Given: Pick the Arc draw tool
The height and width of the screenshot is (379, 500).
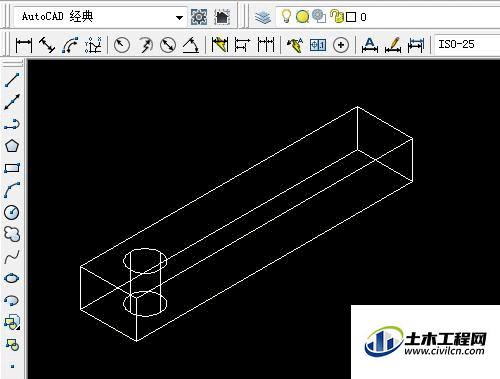Looking at the screenshot, I should (12, 190).
